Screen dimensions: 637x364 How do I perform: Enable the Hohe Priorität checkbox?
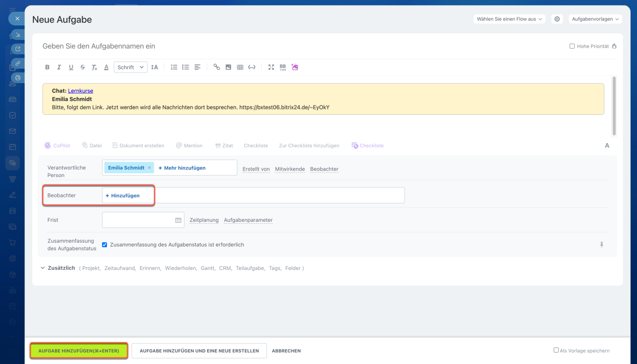coord(572,46)
